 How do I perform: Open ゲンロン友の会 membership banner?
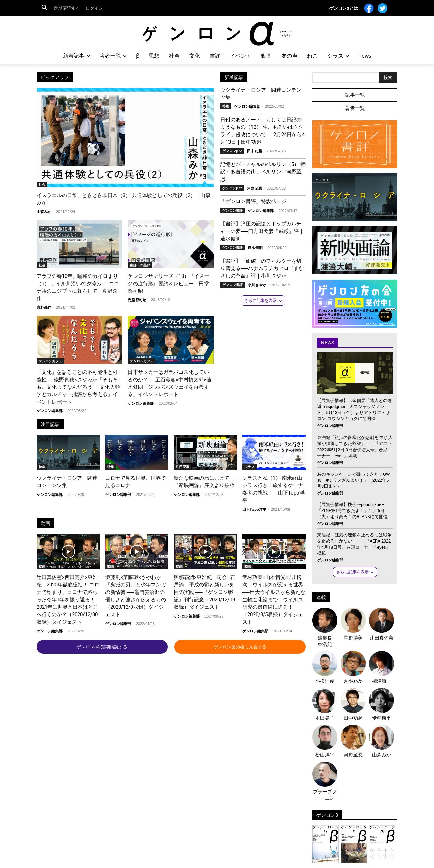355,304
